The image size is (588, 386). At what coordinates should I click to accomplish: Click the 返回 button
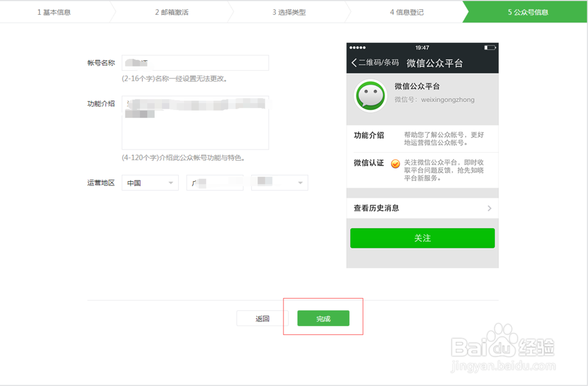click(x=262, y=318)
